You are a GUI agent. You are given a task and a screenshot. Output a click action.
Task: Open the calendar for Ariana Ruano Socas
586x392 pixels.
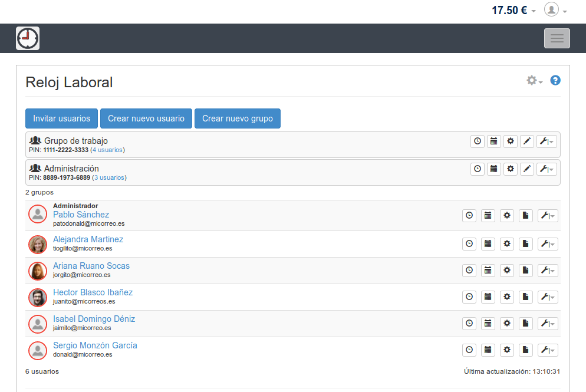(x=488, y=270)
